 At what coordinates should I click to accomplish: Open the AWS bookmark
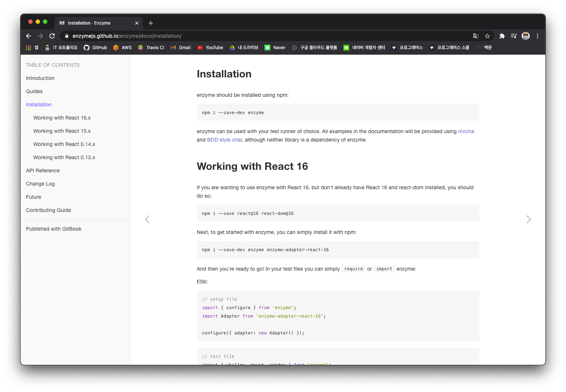coord(123,48)
